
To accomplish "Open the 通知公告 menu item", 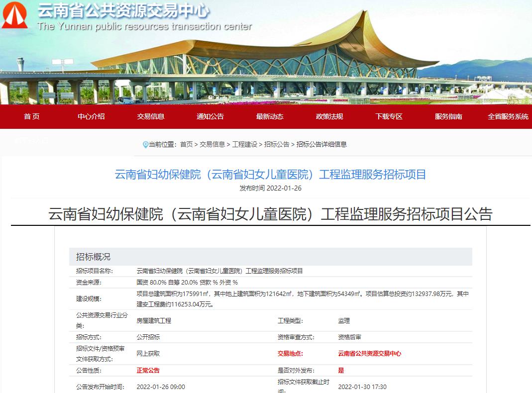I will point(210,116).
